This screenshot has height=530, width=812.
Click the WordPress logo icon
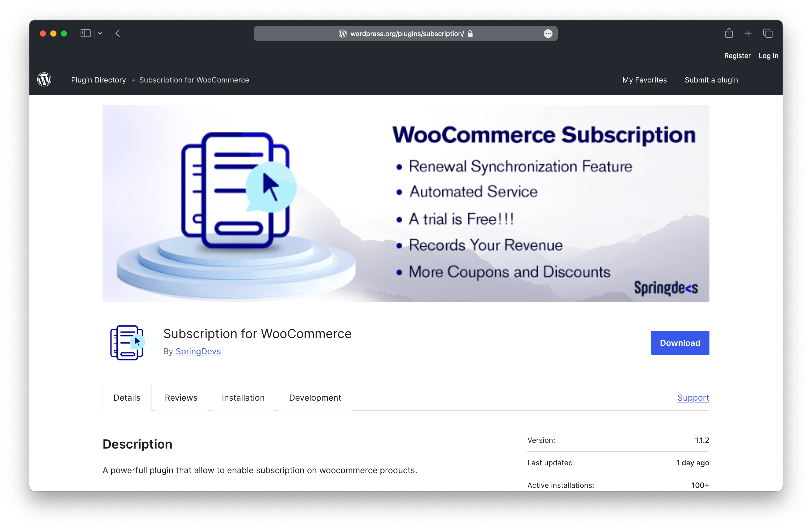pos(44,79)
